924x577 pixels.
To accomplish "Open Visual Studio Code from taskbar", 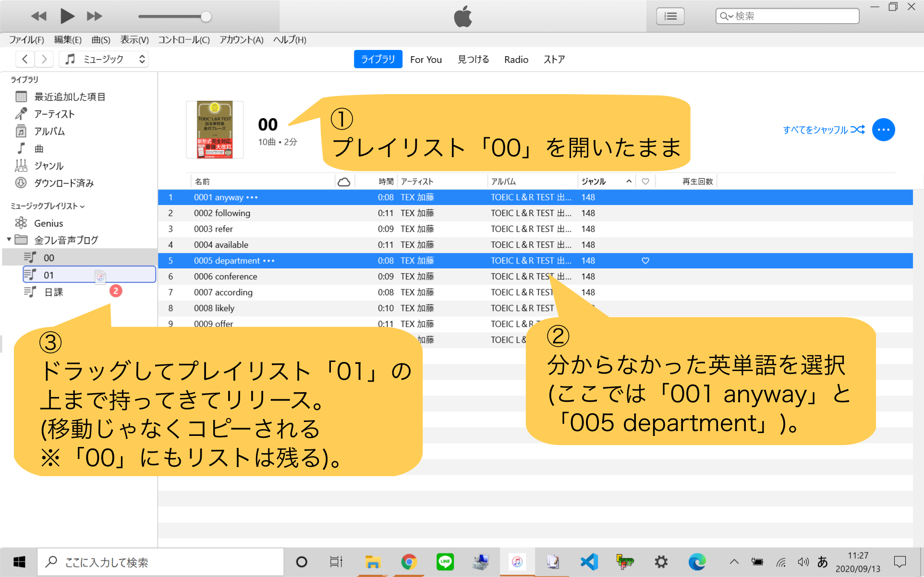I will point(589,562).
